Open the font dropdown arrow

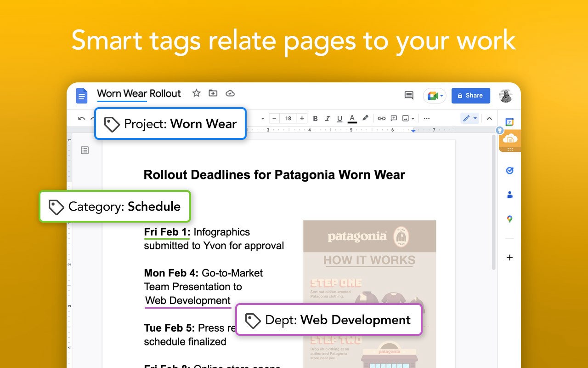coord(263,119)
